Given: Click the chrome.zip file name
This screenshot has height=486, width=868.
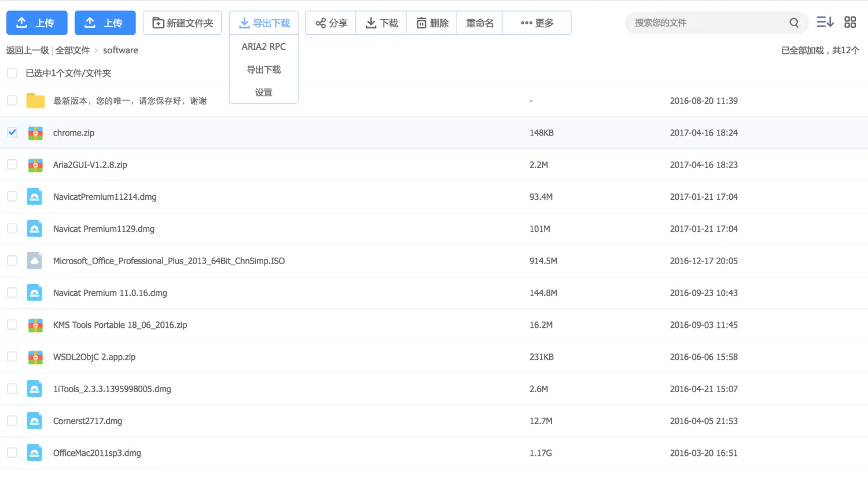Looking at the screenshot, I should 73,133.
